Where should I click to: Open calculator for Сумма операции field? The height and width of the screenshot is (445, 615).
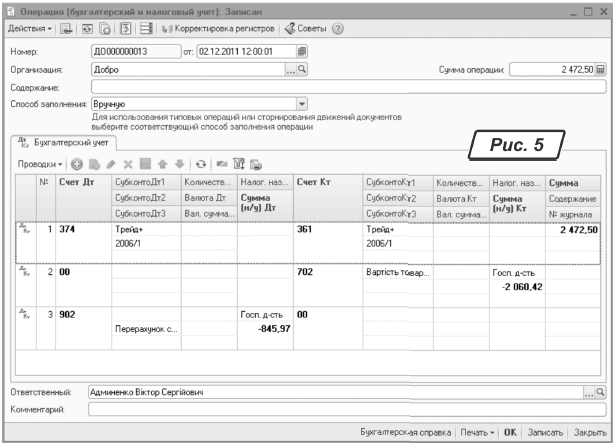[x=601, y=70]
